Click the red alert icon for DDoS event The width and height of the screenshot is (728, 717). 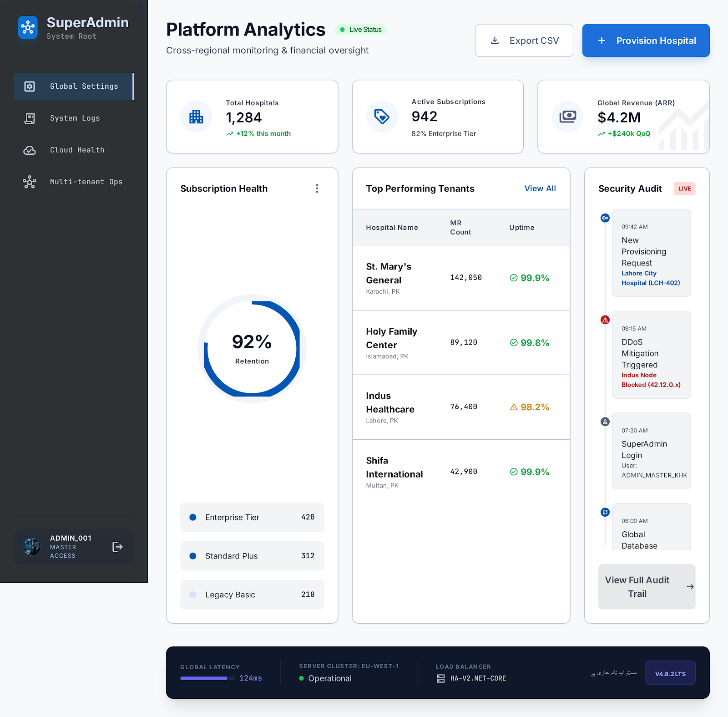(605, 320)
